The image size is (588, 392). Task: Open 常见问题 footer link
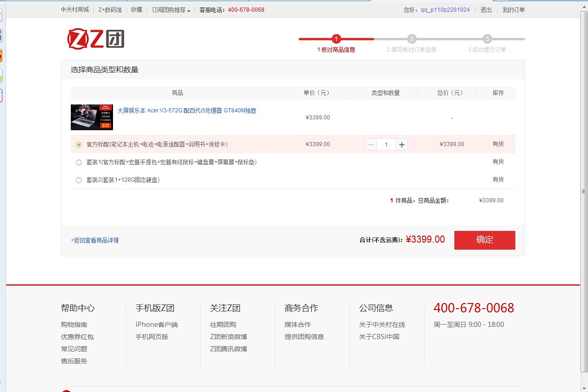(74, 349)
